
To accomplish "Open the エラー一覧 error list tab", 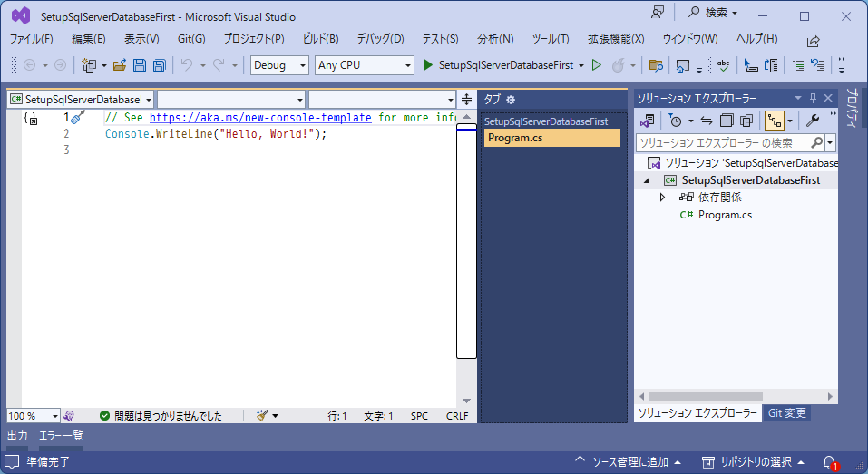I will (x=61, y=436).
